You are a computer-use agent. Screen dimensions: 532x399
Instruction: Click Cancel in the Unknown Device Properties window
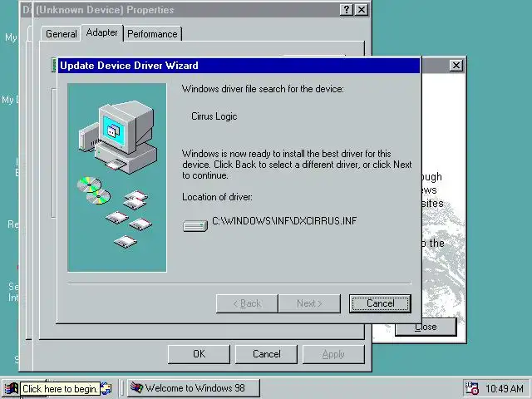pos(266,354)
